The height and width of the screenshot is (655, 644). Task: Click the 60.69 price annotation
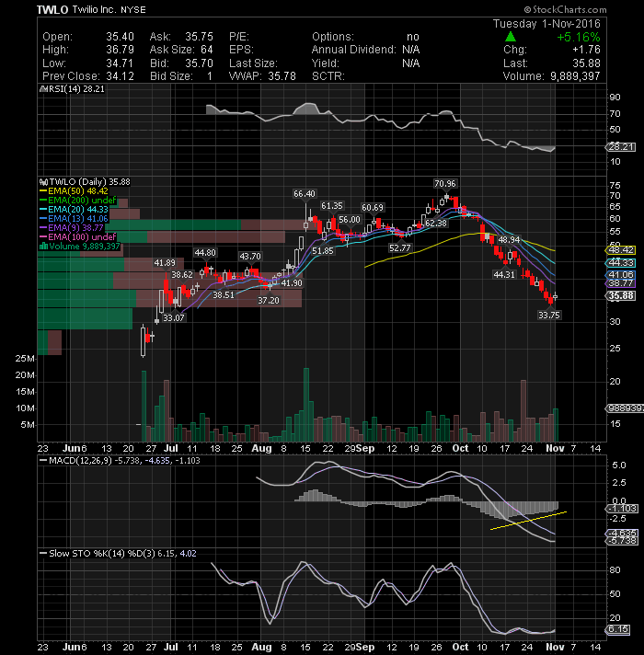point(372,208)
